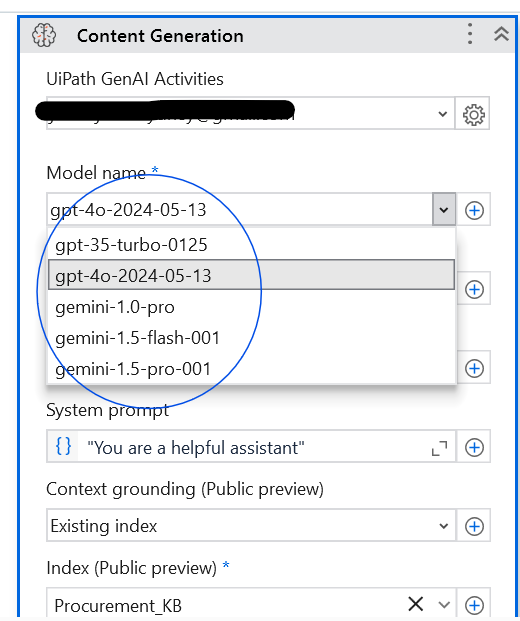Choose gemini-1.0-pro model
520x621 pixels.
click(x=251, y=307)
